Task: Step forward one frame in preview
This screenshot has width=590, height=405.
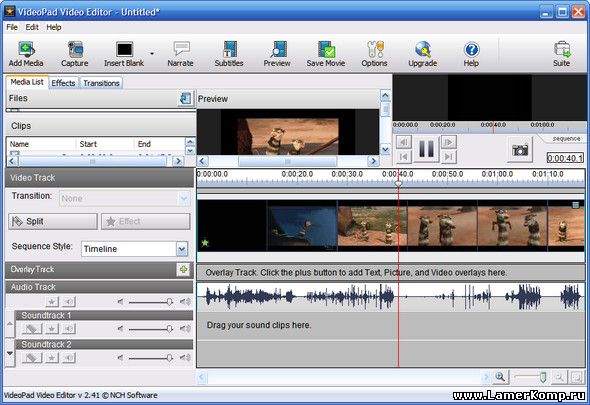Action: (x=449, y=142)
